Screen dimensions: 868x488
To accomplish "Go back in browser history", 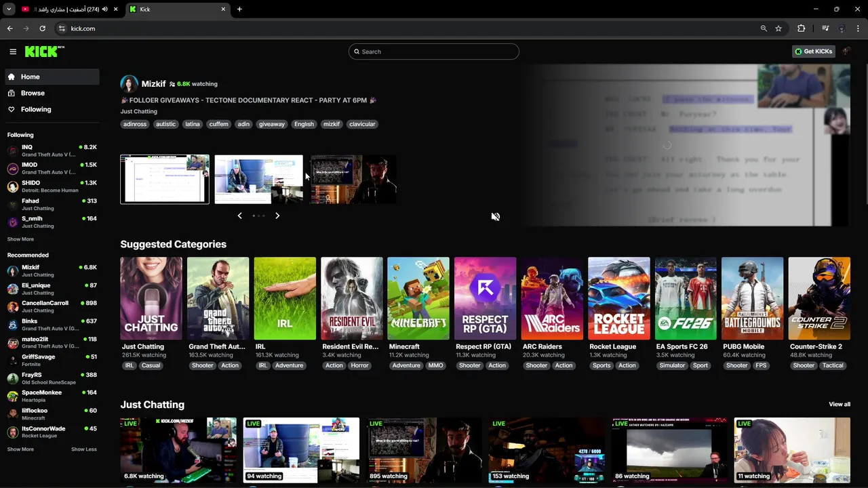I will [9, 28].
